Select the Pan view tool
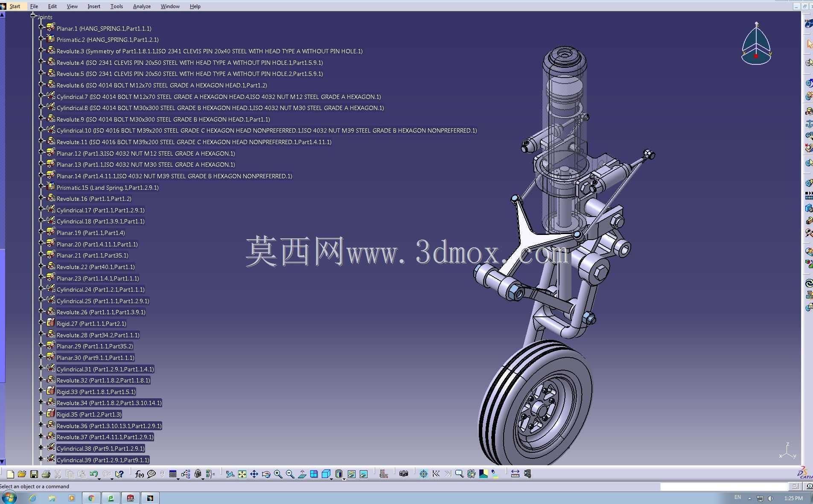The width and height of the screenshot is (813, 504). click(254, 474)
